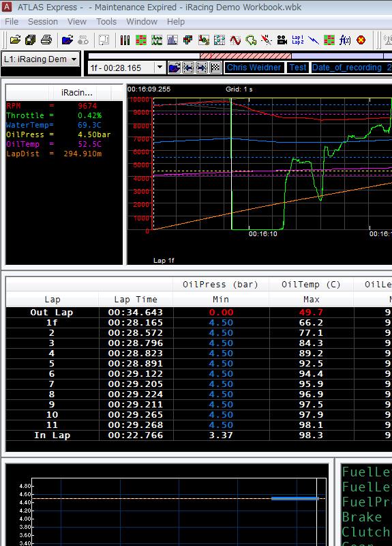
Task: Select Brake in the parameter list
Action: (x=362, y=517)
